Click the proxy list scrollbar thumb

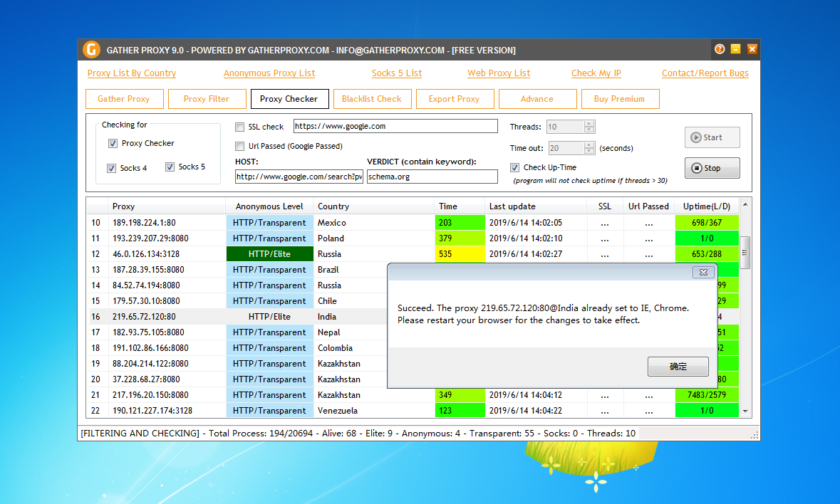[745, 253]
